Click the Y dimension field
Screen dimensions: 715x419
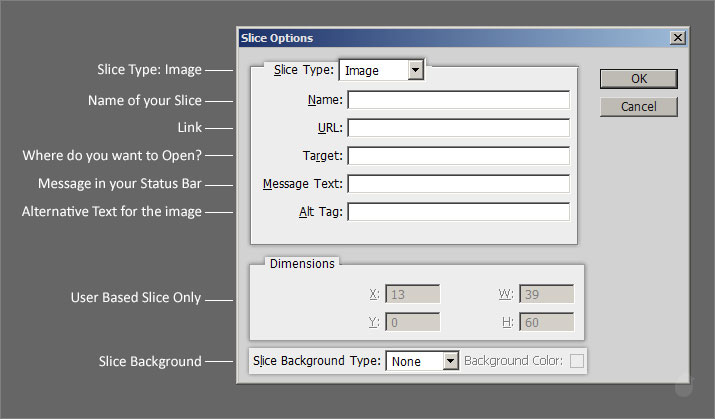[x=412, y=322]
